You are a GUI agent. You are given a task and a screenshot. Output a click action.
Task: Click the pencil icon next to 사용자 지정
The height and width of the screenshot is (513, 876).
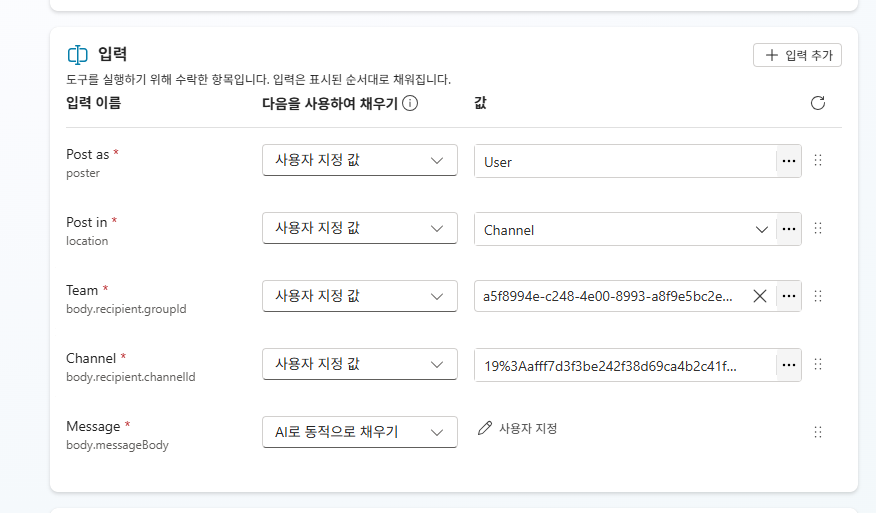(485, 428)
